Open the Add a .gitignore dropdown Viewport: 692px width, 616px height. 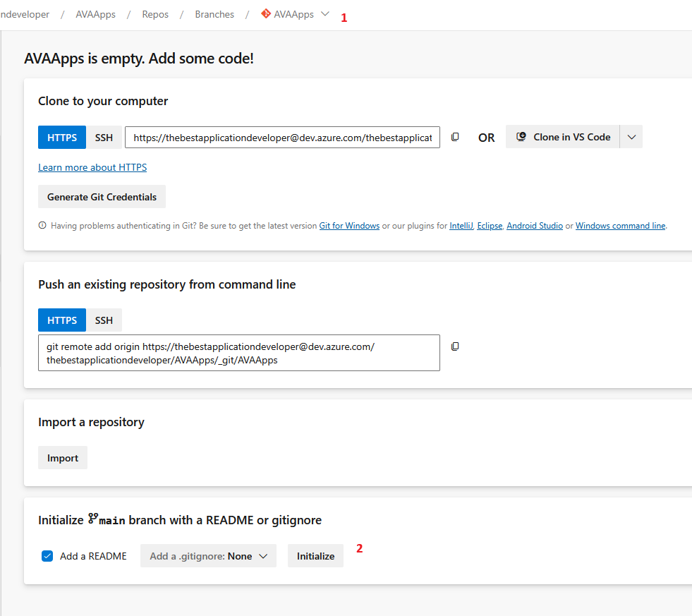click(x=208, y=556)
